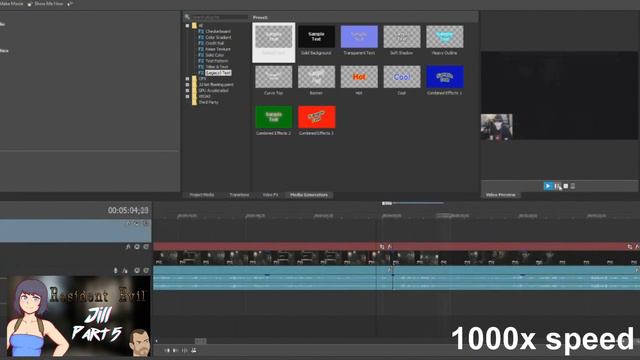
Task: Open track FX on the audio track header
Action: coord(125,271)
